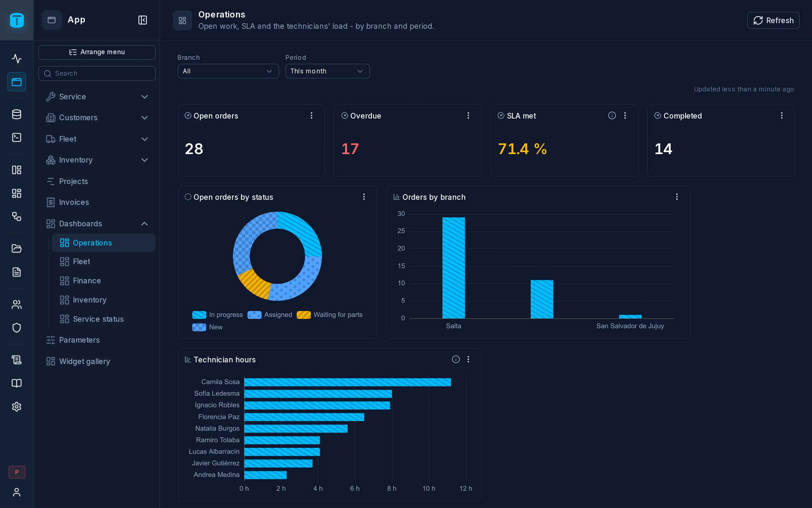Expand the Inventory menu section with chevron

(145, 160)
